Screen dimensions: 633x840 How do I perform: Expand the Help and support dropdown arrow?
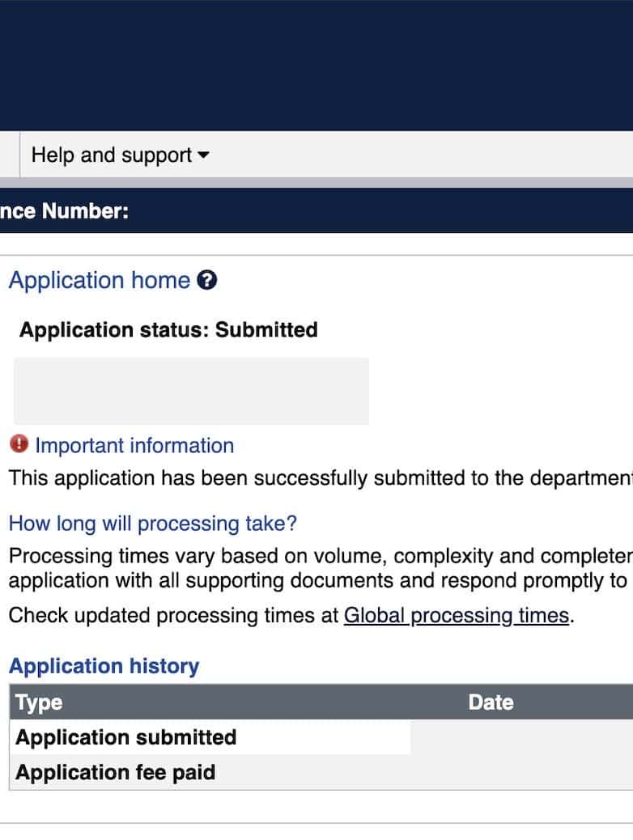[203, 155]
